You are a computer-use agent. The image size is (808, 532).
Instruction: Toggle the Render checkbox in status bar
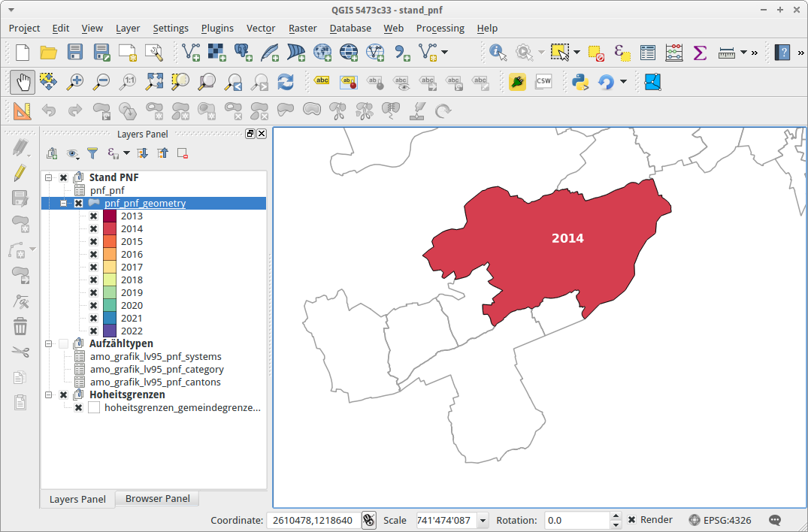[631, 520]
